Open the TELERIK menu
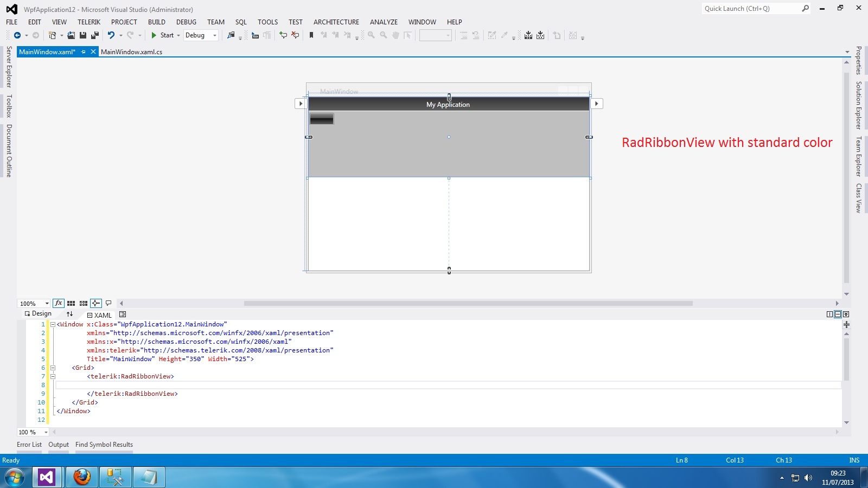The image size is (868, 488). 89,22
